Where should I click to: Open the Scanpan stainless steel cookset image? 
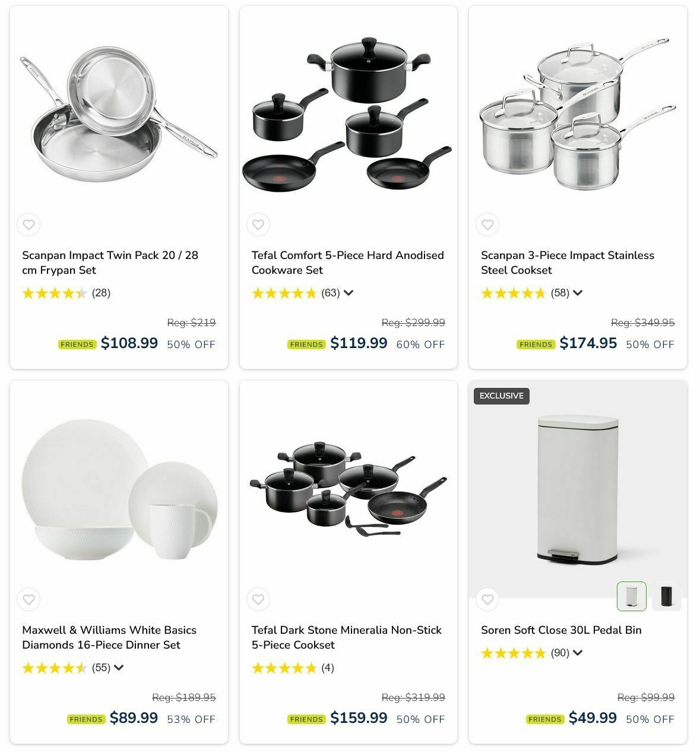click(578, 113)
